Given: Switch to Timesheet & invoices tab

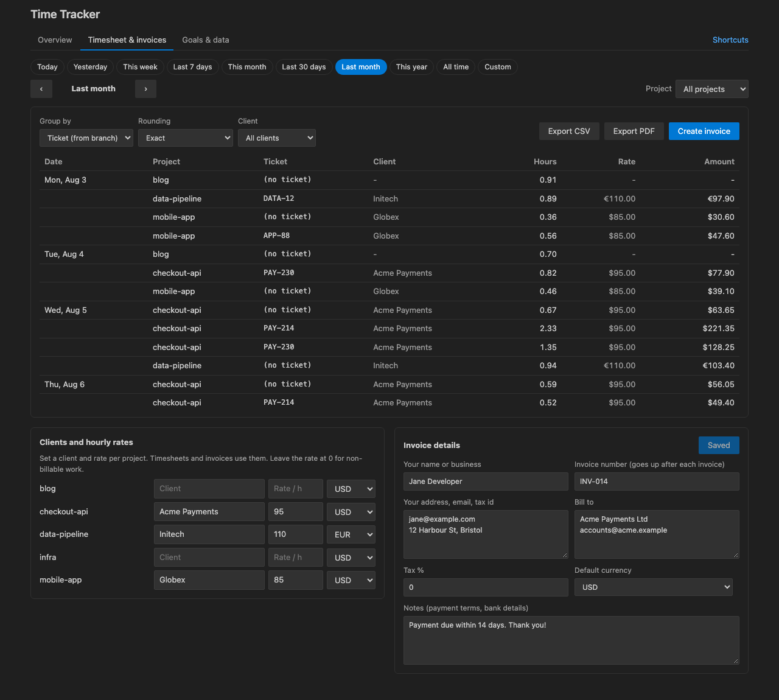Looking at the screenshot, I should (x=127, y=40).
